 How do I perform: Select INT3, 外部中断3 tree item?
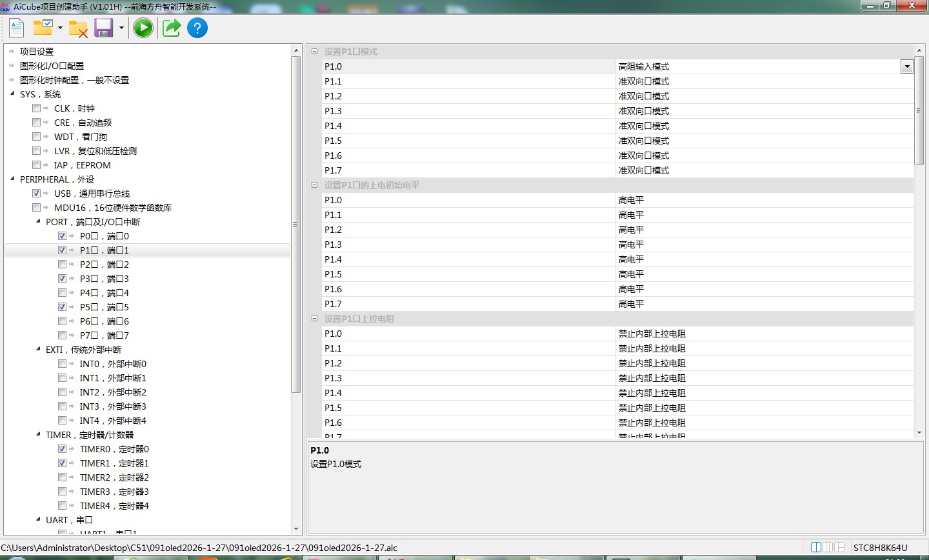coord(113,406)
